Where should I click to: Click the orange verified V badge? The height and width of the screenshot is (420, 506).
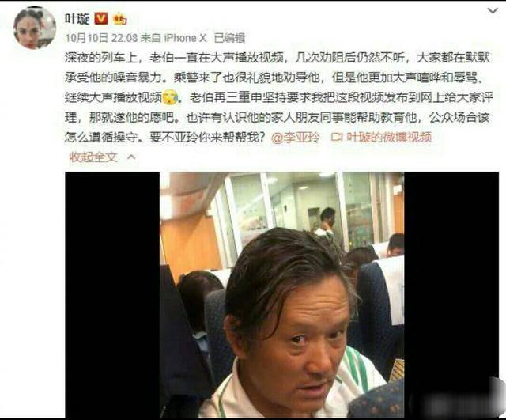pos(101,19)
